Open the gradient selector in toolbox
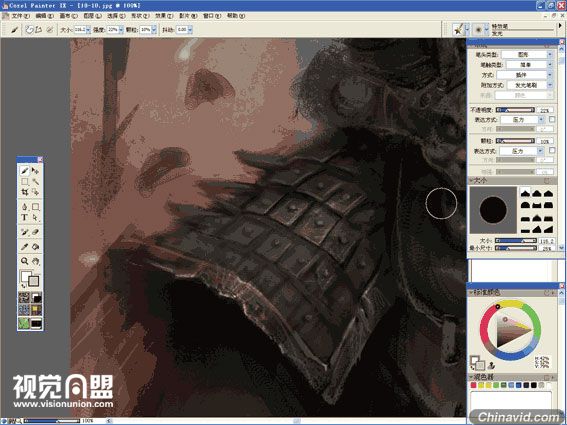This screenshot has width=567, height=425. [36, 298]
